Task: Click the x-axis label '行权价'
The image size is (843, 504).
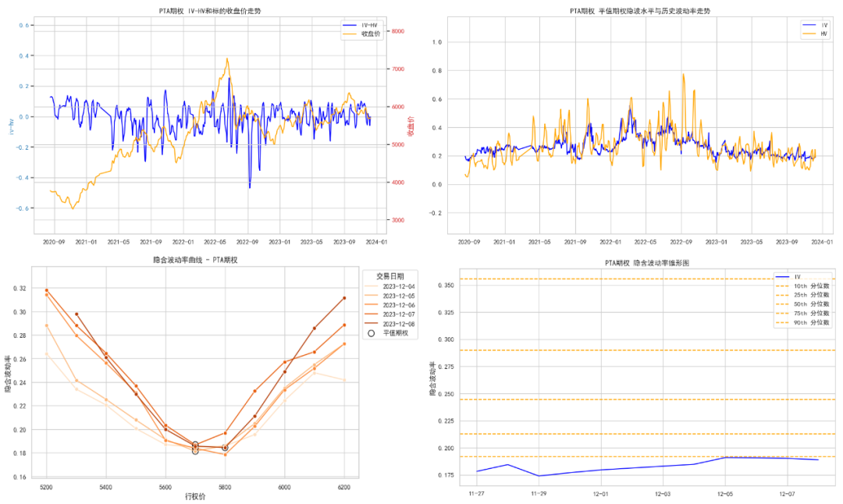Action: click(x=195, y=496)
